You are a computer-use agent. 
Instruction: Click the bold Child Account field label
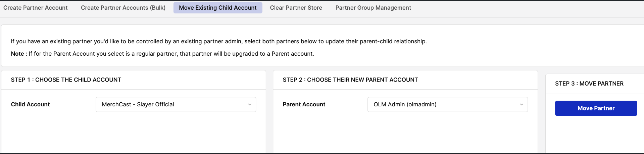(30, 104)
